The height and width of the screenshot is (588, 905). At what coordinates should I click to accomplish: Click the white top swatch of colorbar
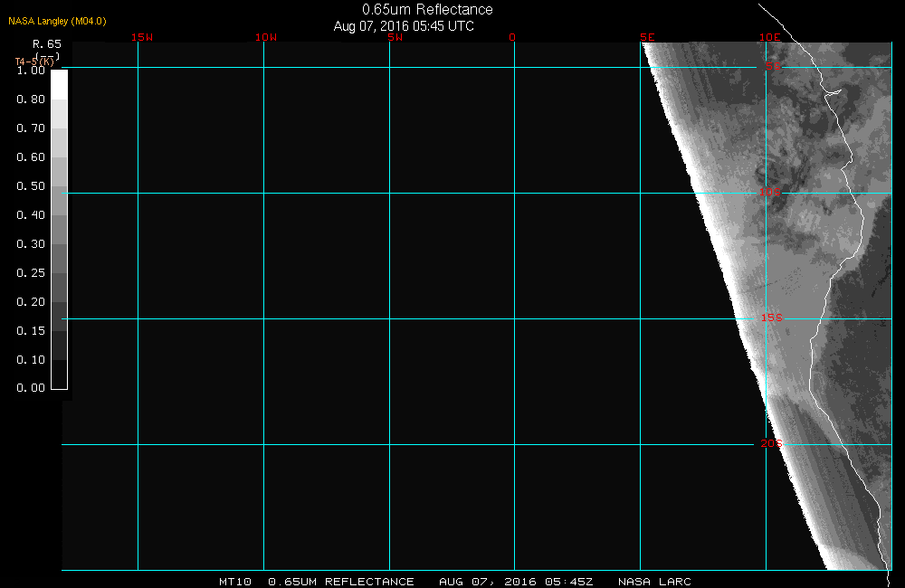coord(60,85)
